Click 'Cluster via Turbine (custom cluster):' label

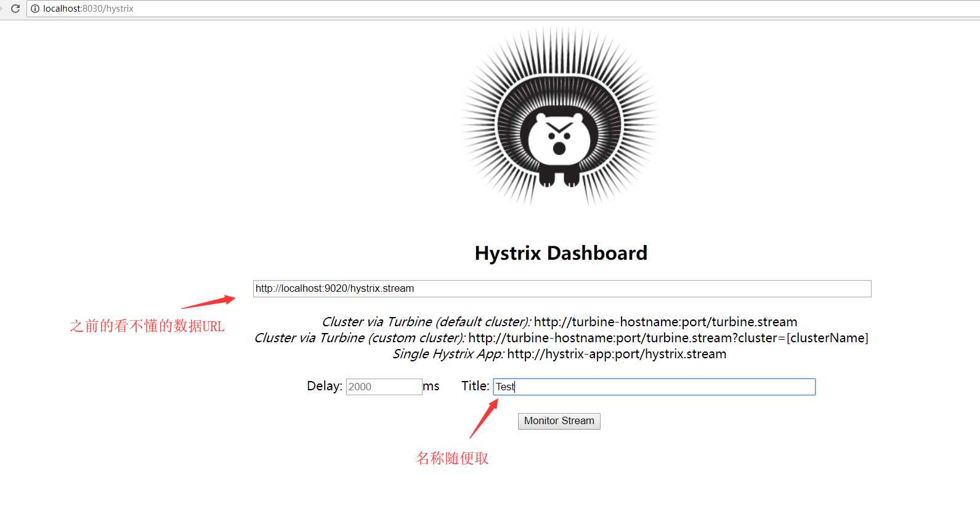(x=360, y=338)
